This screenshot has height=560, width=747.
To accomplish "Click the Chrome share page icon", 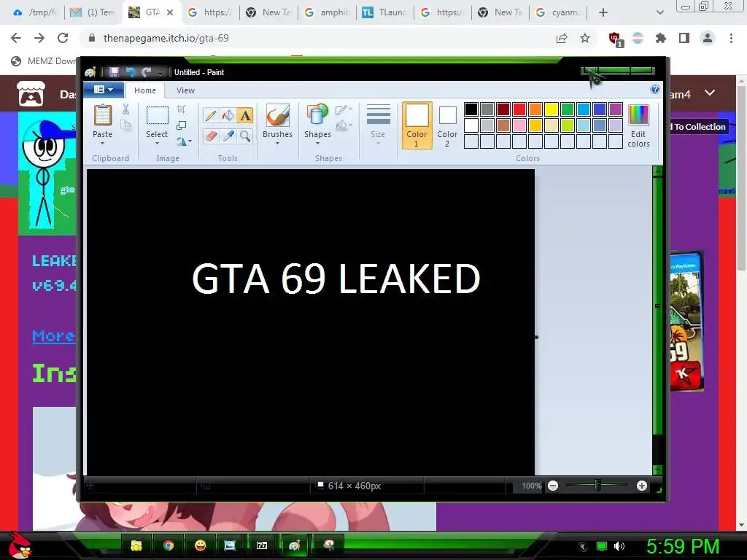I will tap(562, 38).
